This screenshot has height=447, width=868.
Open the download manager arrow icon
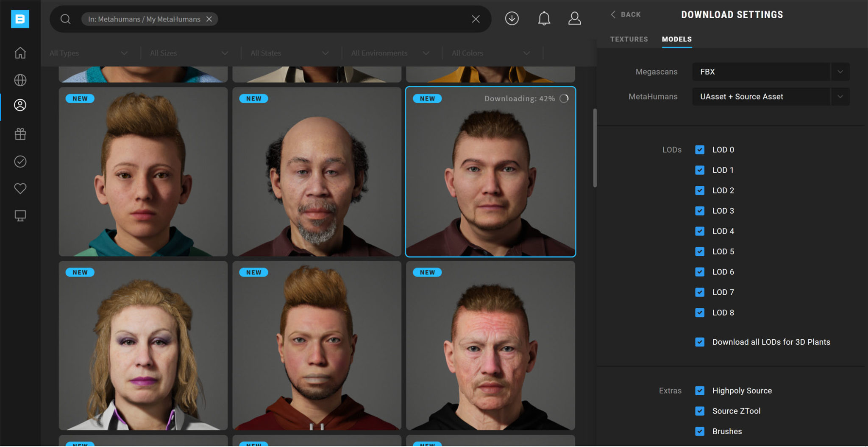click(512, 18)
